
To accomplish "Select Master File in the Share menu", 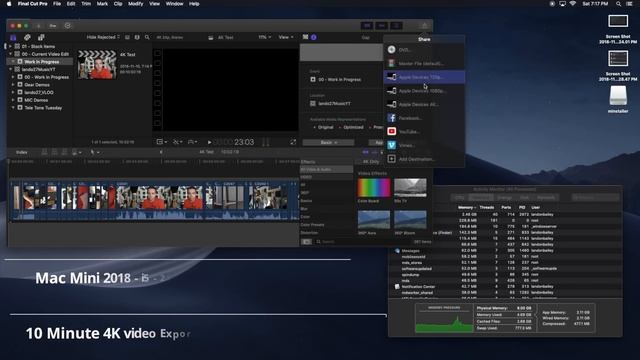I will point(424,64).
